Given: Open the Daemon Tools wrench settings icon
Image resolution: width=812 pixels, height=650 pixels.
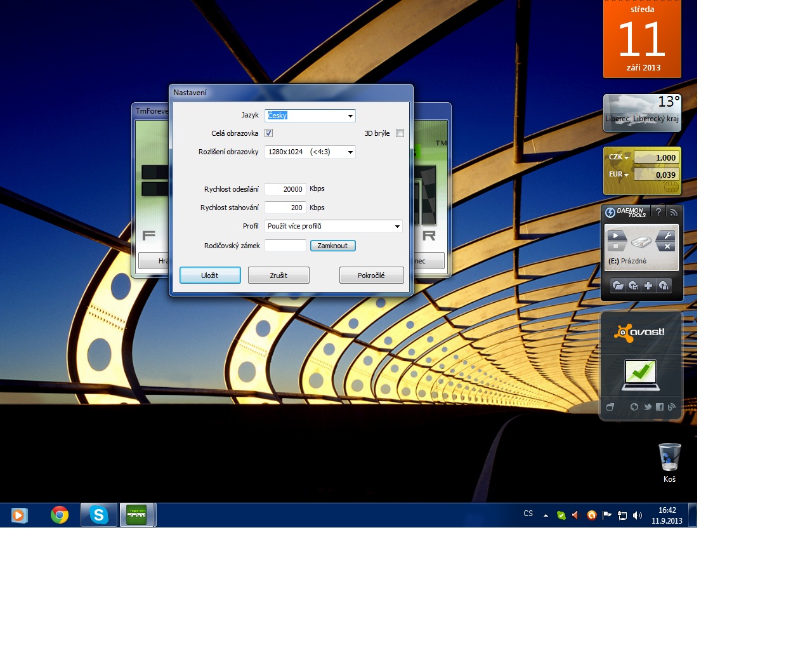Looking at the screenshot, I should pyautogui.click(x=667, y=235).
